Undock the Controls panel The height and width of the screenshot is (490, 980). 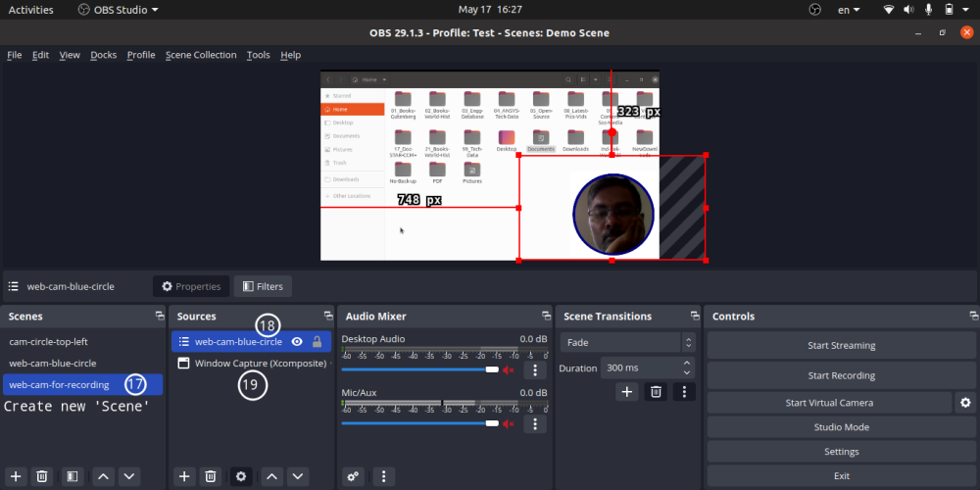point(972,317)
